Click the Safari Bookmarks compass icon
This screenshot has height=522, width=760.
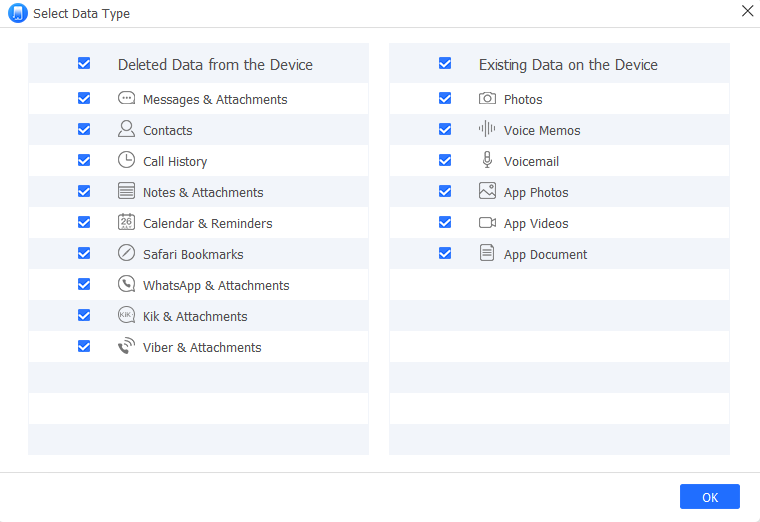tap(127, 253)
